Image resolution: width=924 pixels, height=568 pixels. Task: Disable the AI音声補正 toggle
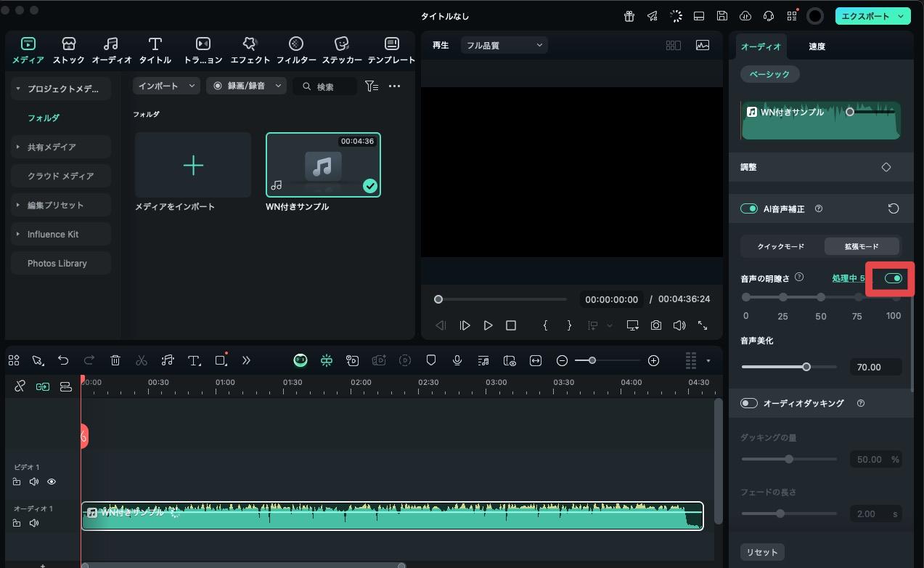pyautogui.click(x=748, y=209)
